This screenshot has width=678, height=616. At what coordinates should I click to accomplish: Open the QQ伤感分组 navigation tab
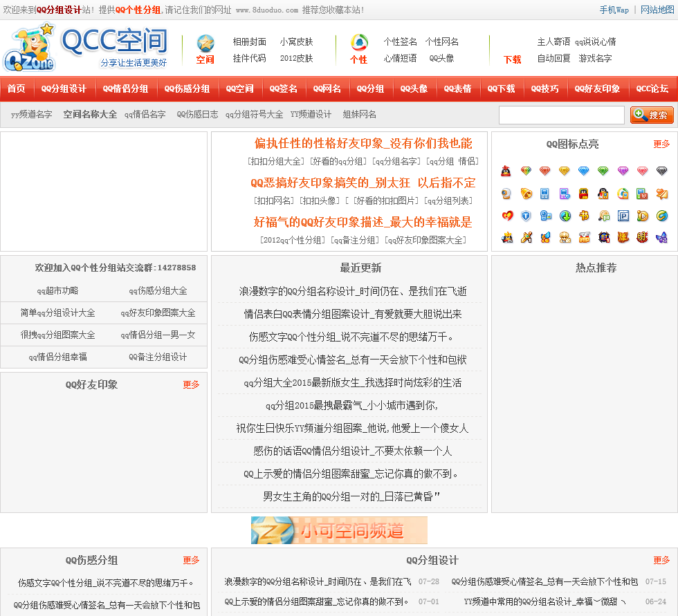click(x=187, y=89)
